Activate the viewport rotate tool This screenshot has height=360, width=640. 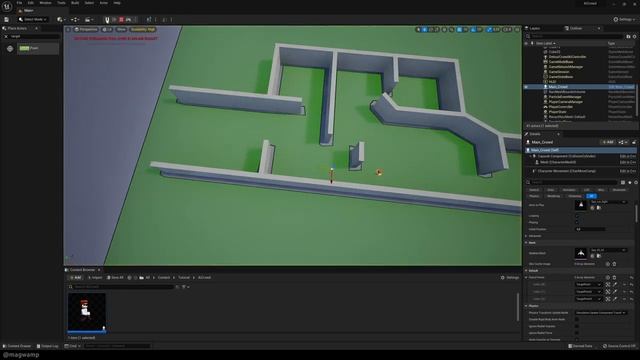tap(431, 29)
